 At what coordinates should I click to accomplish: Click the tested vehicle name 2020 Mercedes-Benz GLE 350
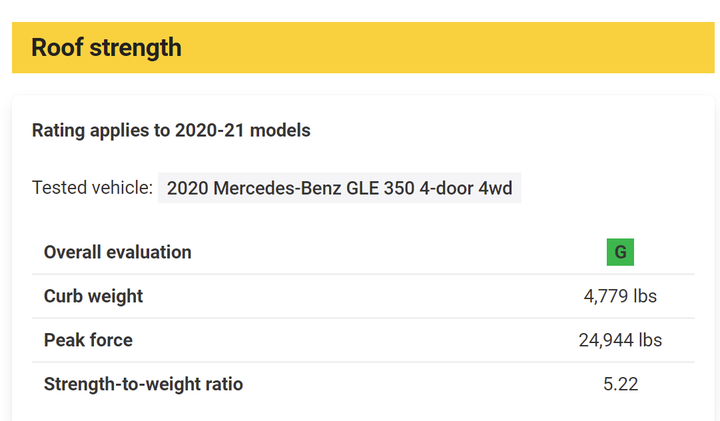(x=339, y=188)
